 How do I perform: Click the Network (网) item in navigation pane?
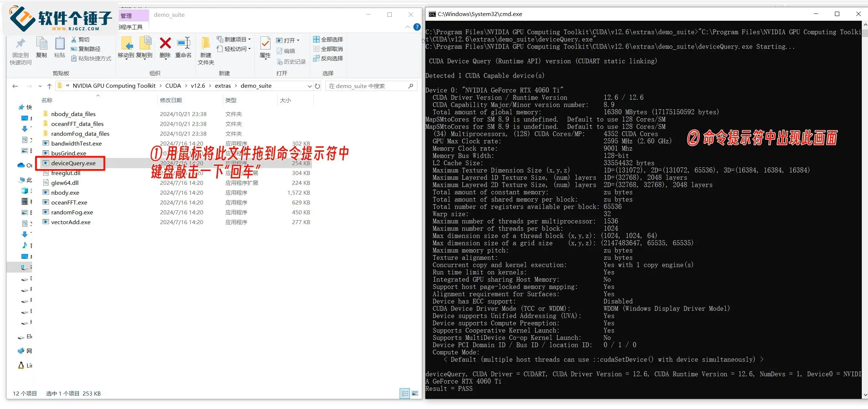[25, 351]
